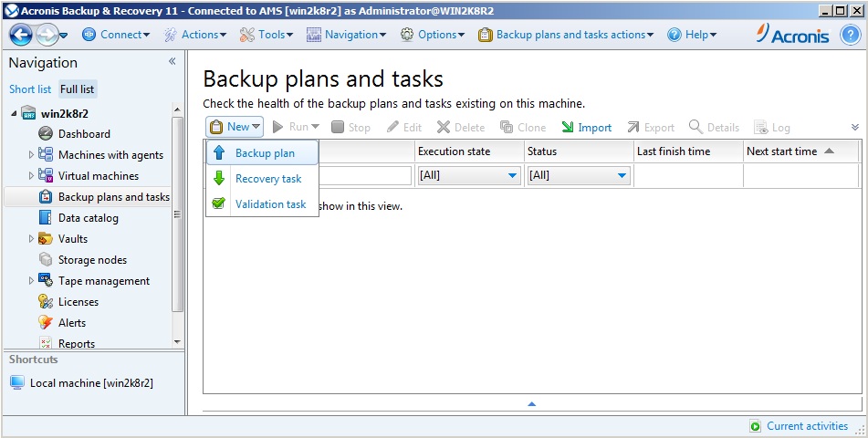Click the name filter input field
The width and height of the screenshot is (868, 438).
coord(365,175)
